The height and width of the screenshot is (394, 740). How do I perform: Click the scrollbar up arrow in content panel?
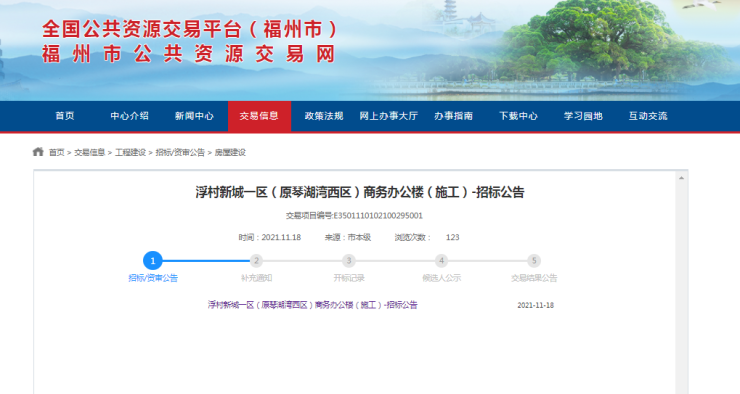click(x=681, y=178)
